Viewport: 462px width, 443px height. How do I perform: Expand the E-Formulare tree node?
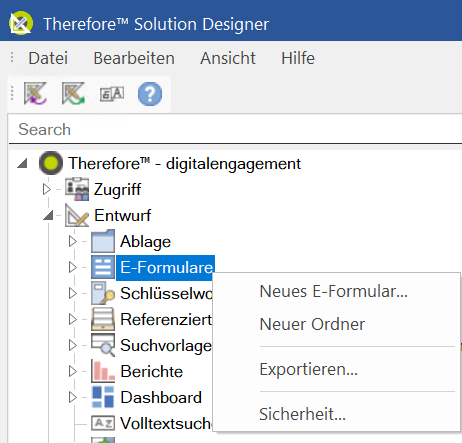pos(73,267)
